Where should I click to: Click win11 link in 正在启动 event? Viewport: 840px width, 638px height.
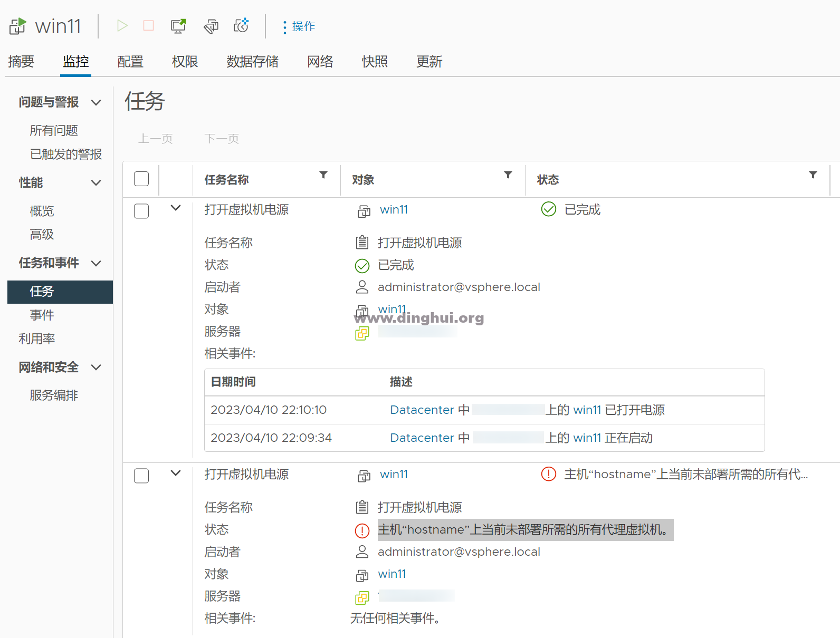pyautogui.click(x=587, y=438)
